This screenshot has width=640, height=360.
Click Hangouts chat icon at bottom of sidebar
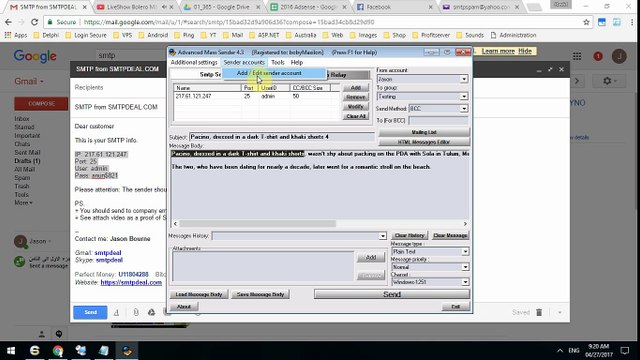59,334
